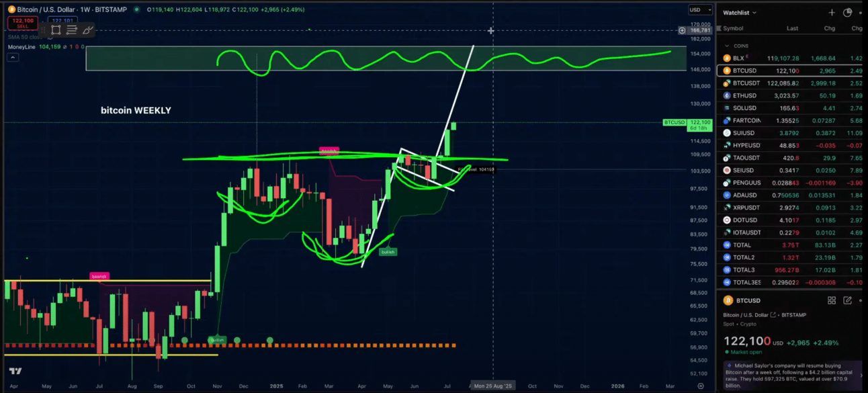Image resolution: width=868 pixels, height=393 pixels.
Task: Click the Polkadot icon next to DOTUSD
Action: coord(726,220)
